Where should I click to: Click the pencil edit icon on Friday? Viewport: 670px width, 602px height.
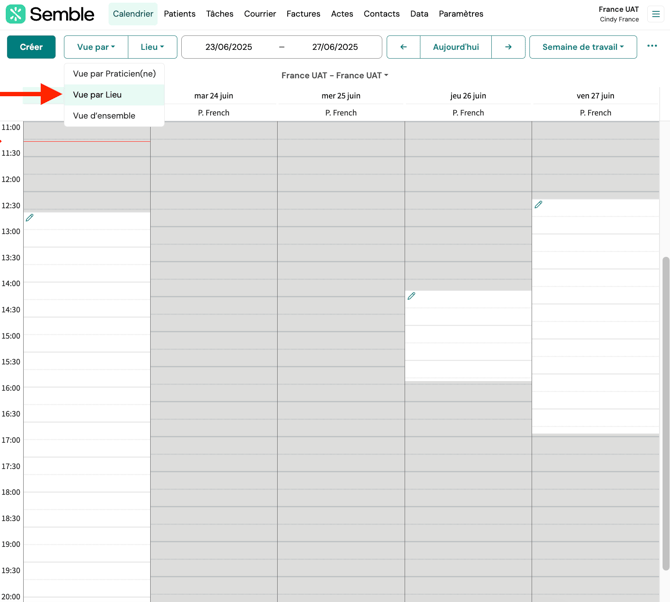tap(538, 205)
